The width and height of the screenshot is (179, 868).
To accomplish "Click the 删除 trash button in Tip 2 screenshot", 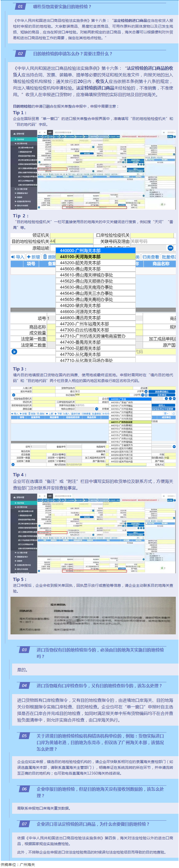I will point(49,257).
